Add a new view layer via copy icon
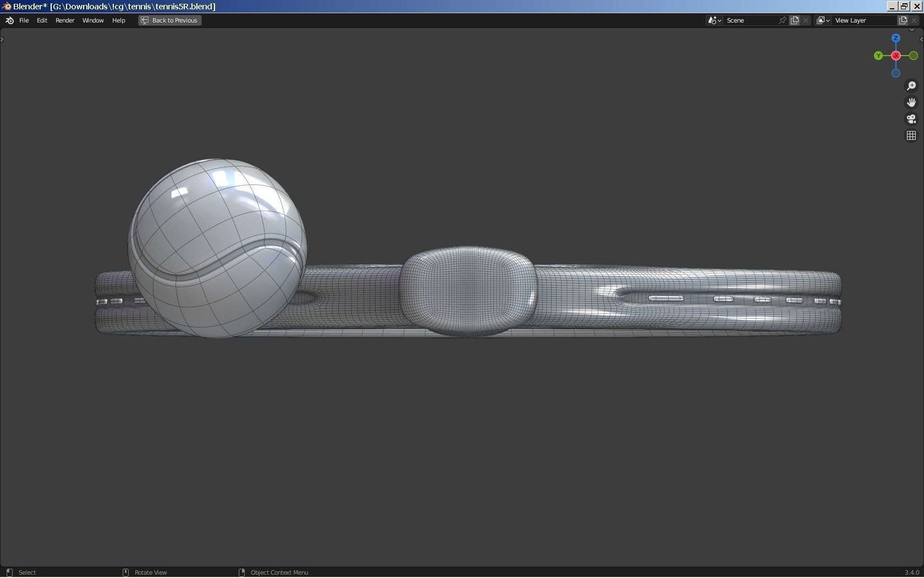924x578 pixels. [x=903, y=20]
